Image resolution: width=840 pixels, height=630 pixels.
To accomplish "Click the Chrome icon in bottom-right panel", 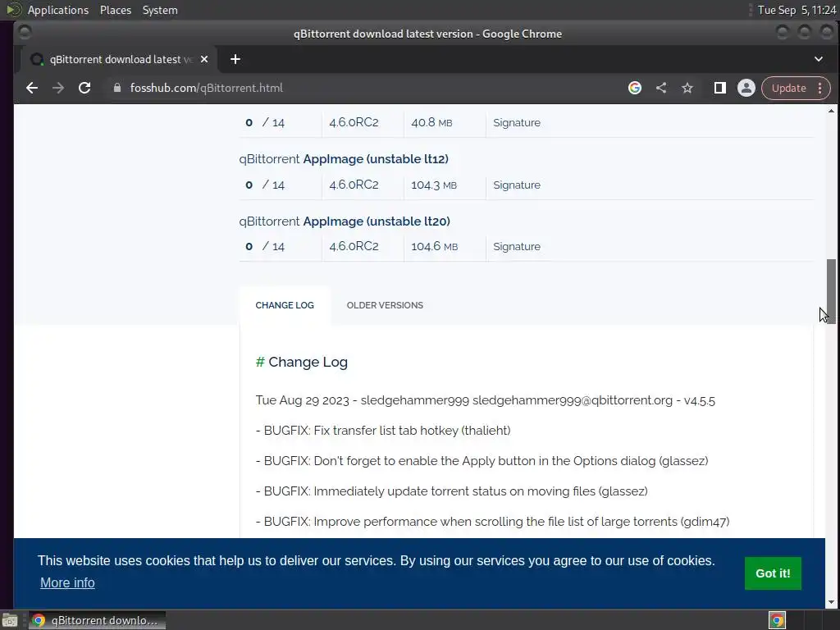I will point(777,620).
